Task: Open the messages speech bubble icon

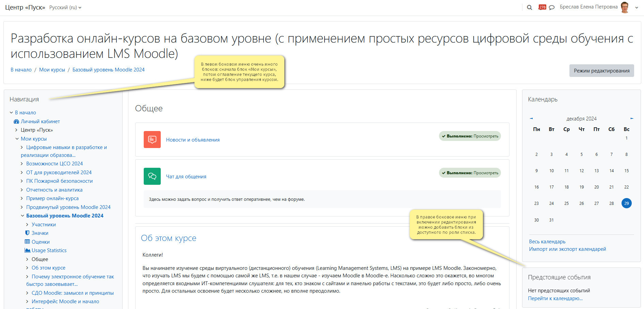Action: [552, 7]
